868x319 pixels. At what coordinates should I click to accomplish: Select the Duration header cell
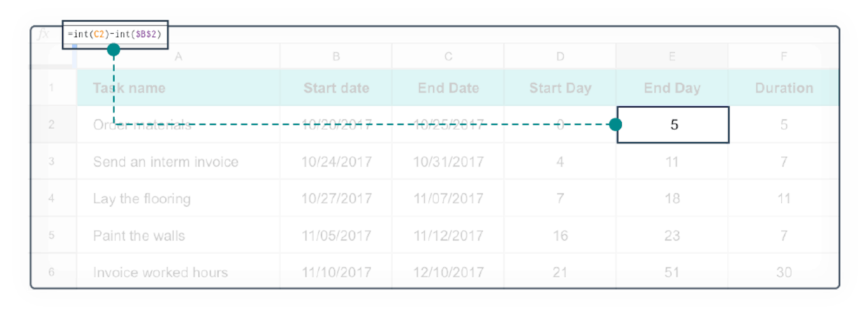[x=783, y=88]
